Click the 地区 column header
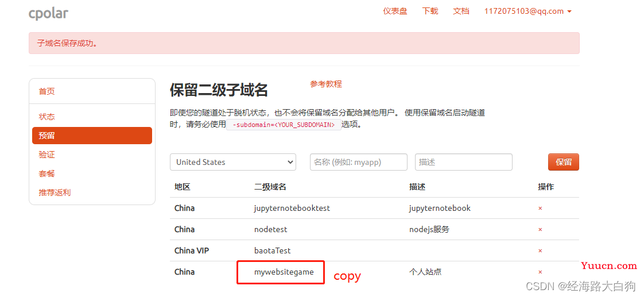Image resolution: width=644 pixels, height=297 pixels. (183, 187)
